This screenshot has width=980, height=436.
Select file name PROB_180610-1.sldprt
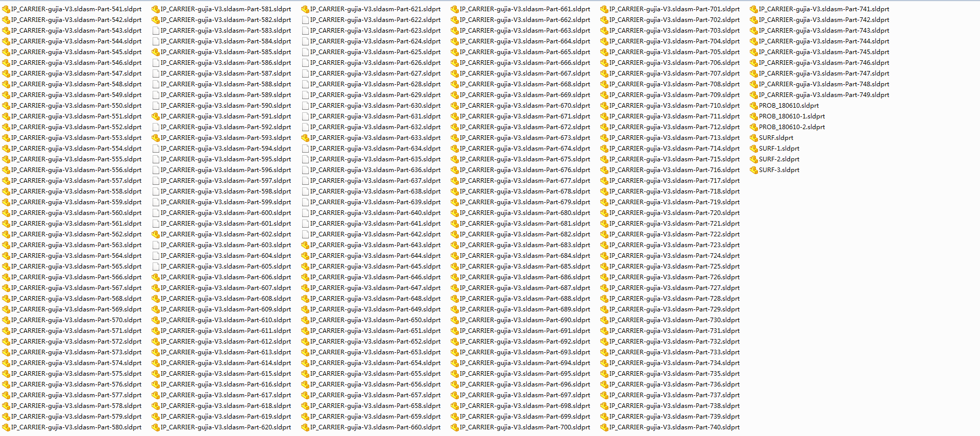(x=792, y=116)
